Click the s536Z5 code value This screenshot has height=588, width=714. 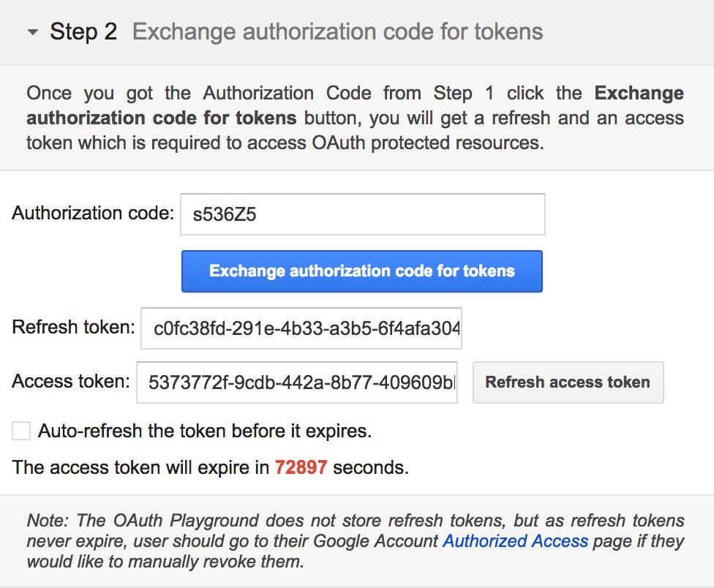225,214
